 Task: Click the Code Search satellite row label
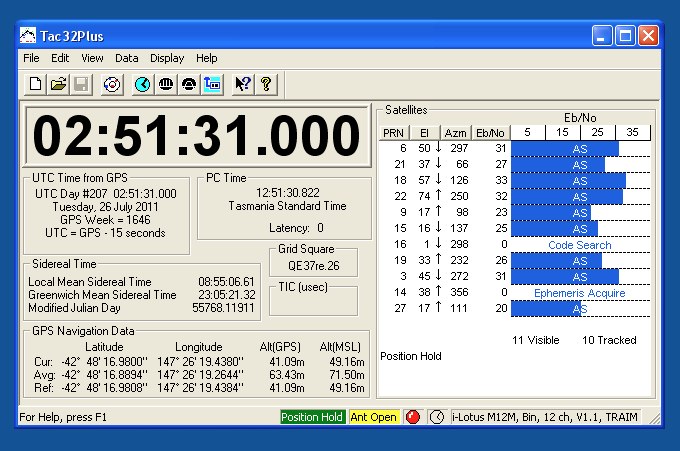click(x=579, y=245)
